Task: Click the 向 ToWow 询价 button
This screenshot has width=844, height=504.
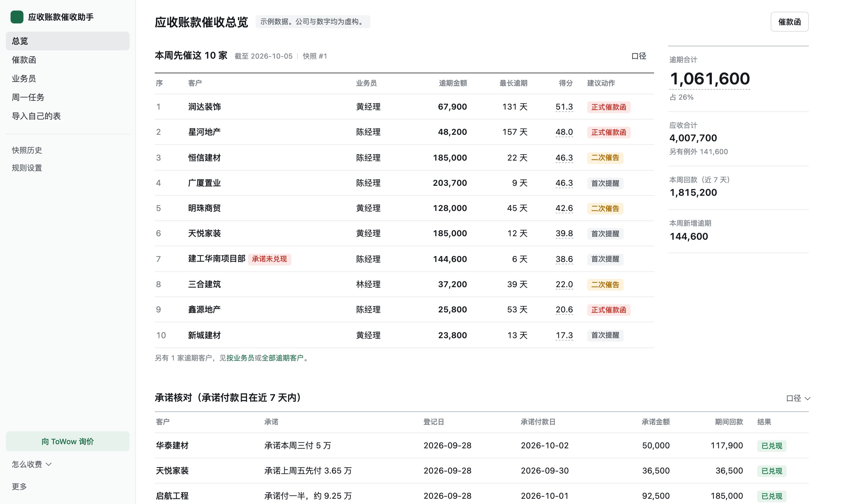Action: coord(68,441)
